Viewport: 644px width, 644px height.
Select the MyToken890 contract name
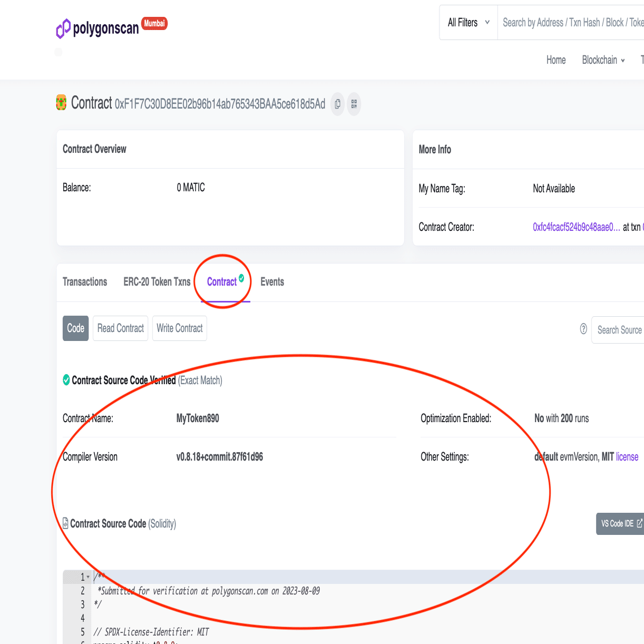[198, 418]
